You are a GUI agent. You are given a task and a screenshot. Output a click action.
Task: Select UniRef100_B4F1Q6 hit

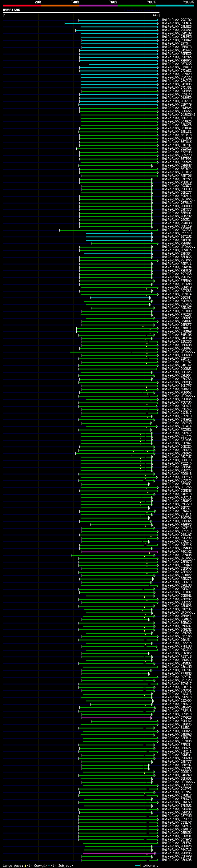click(x=177, y=335)
